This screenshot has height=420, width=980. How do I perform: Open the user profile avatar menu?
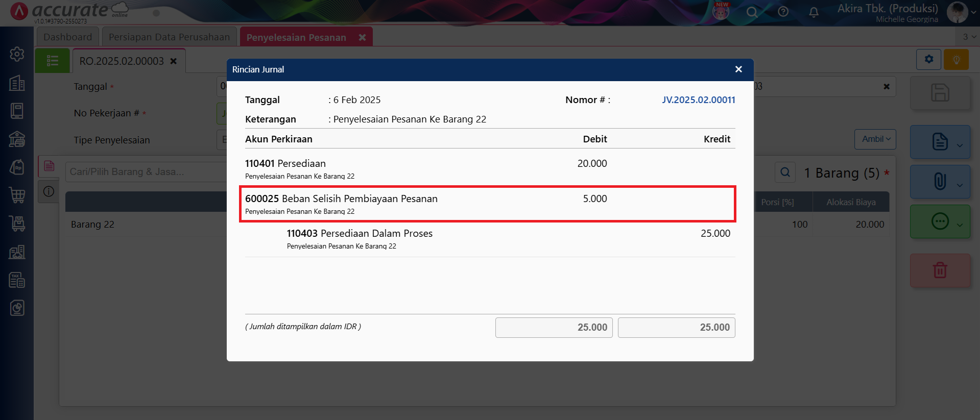coord(958,12)
